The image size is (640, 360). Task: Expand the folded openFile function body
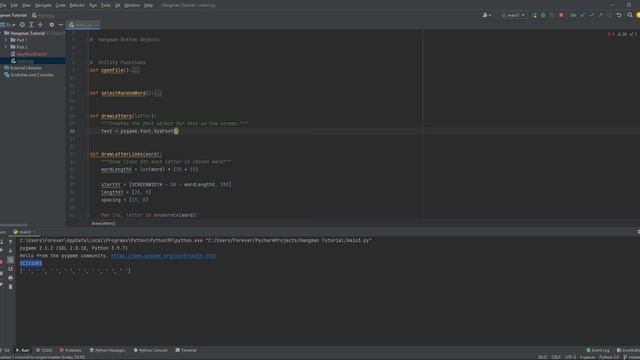[x=136, y=70]
